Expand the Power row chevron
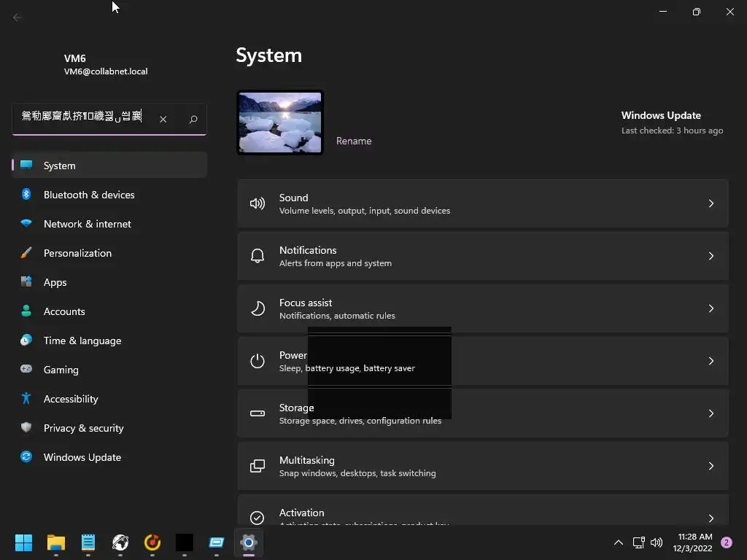The width and height of the screenshot is (747, 560). coord(711,360)
